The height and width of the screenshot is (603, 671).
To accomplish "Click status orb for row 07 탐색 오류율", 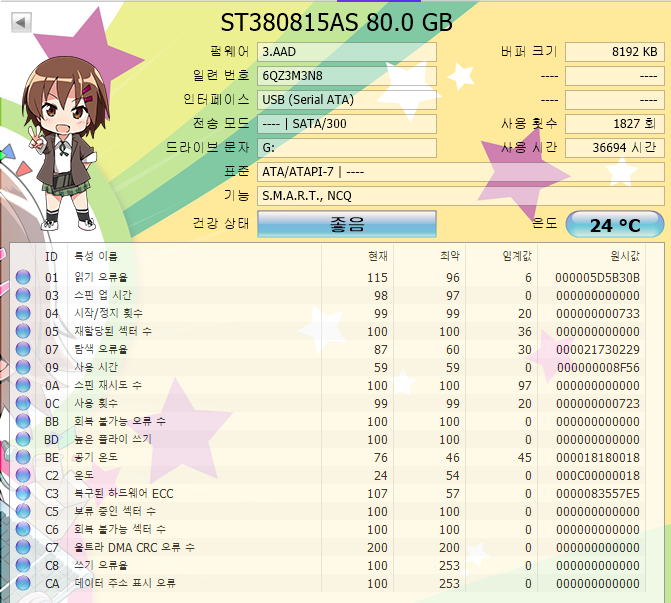I will click(x=23, y=349).
